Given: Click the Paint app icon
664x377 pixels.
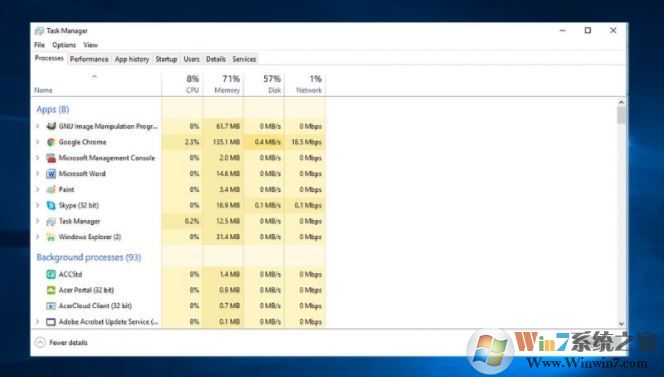Looking at the screenshot, I should [51, 189].
